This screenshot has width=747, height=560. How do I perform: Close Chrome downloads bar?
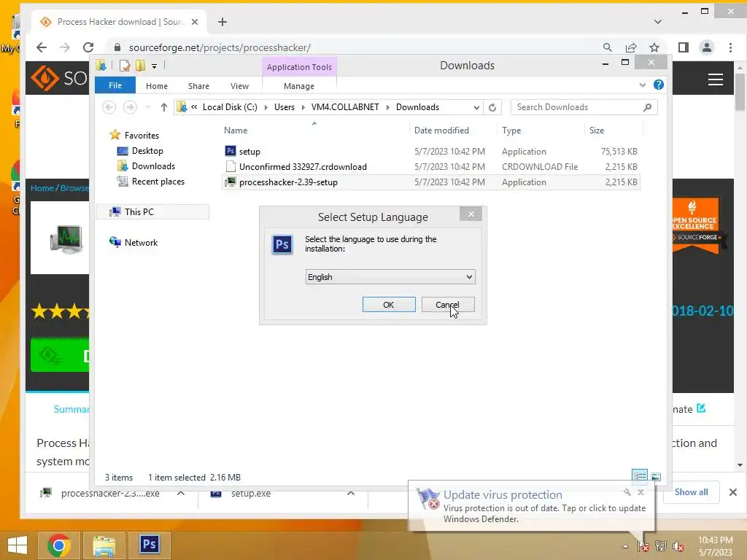(732, 492)
